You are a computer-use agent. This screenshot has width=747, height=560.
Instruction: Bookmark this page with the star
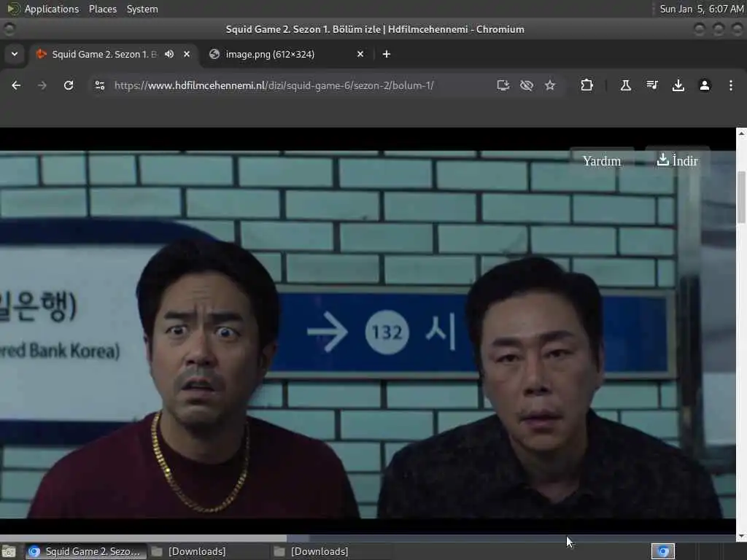click(550, 85)
